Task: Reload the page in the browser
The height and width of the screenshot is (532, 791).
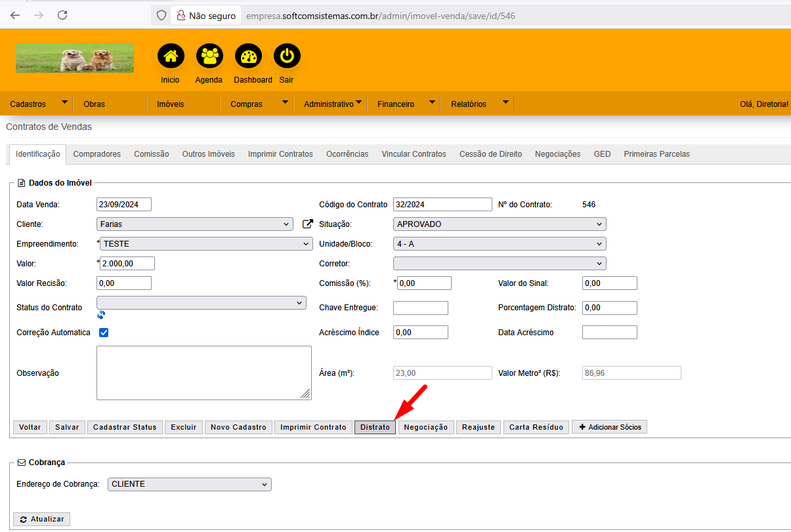Action: [x=62, y=15]
